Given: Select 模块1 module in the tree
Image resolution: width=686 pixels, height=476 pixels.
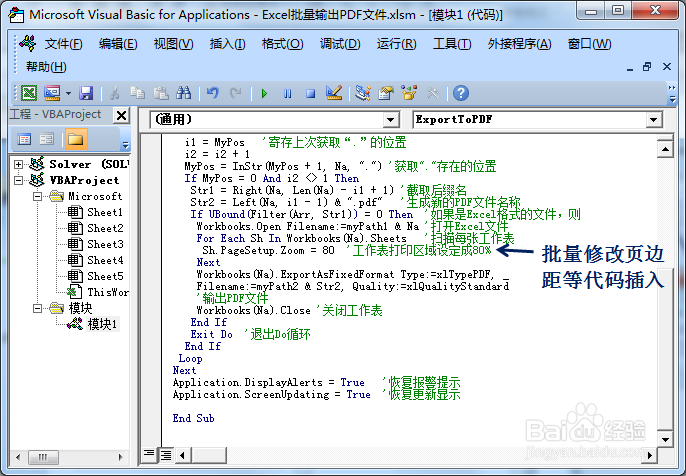Looking at the screenshot, I should 92,324.
